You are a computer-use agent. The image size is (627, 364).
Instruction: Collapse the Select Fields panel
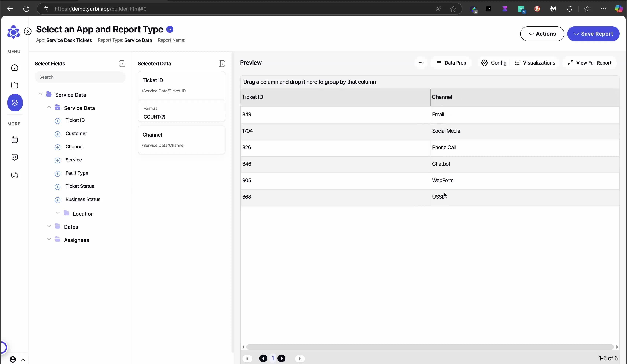click(122, 64)
